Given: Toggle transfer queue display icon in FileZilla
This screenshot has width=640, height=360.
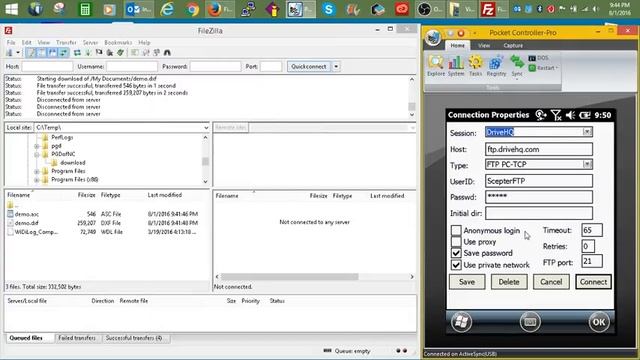Looking at the screenshot, I should (63, 53).
